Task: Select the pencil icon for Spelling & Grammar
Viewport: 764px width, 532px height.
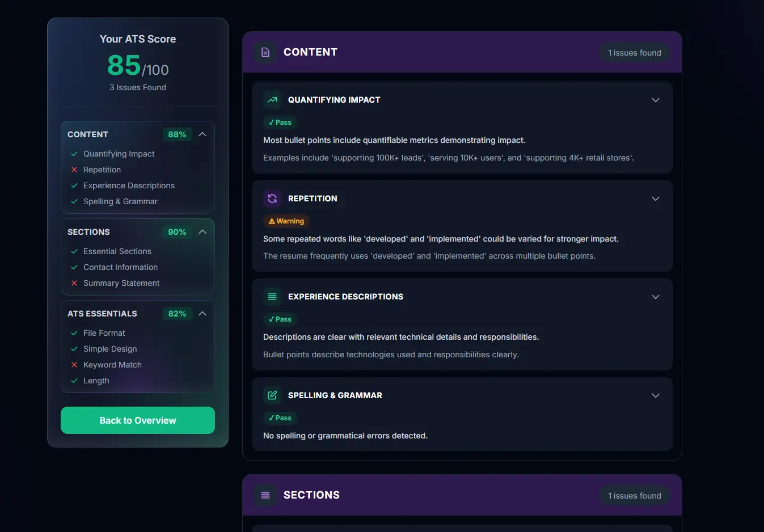Action: (x=272, y=395)
